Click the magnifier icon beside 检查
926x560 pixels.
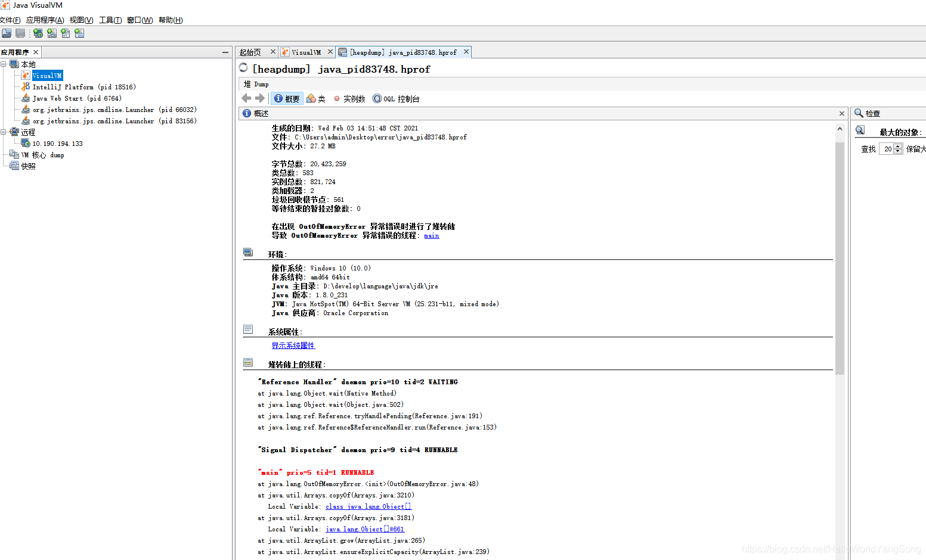859,113
